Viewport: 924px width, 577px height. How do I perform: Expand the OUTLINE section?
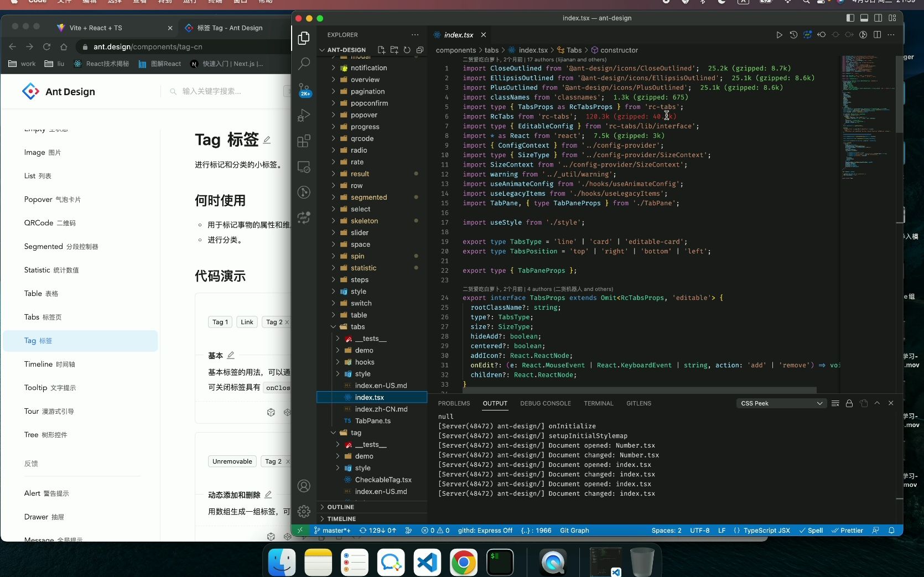(372, 507)
